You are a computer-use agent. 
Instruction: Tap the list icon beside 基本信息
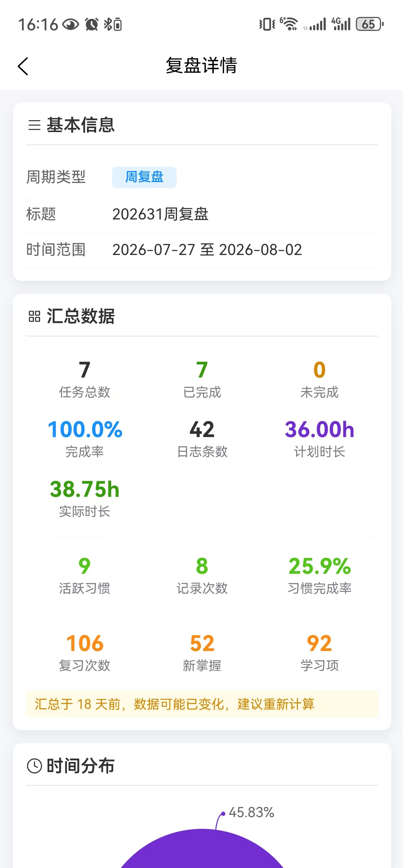[x=34, y=125]
